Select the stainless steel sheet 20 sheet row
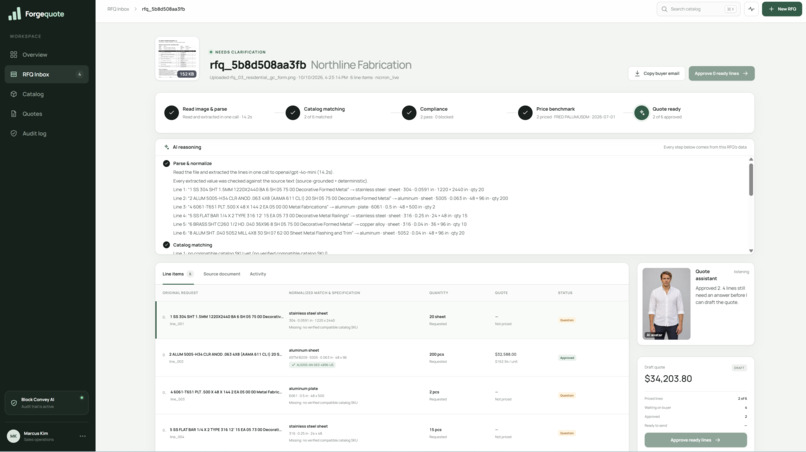806x452 pixels. click(392, 320)
